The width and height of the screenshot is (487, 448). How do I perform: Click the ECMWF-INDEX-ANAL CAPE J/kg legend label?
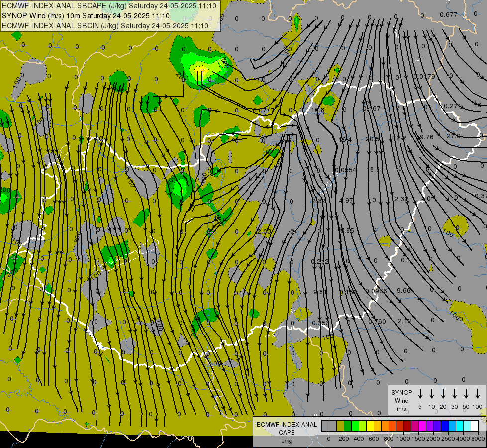(287, 432)
